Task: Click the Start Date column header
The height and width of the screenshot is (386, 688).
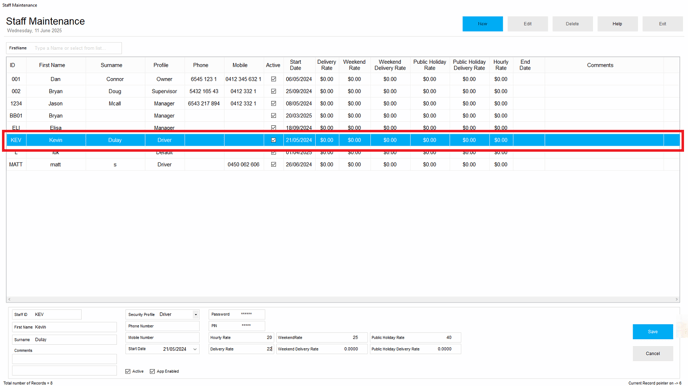Action: click(295, 65)
